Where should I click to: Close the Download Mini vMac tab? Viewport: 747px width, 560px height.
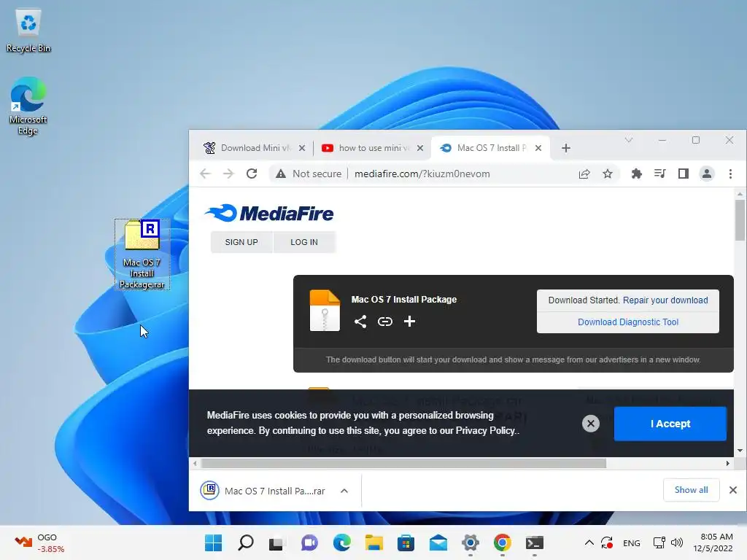pyautogui.click(x=302, y=148)
